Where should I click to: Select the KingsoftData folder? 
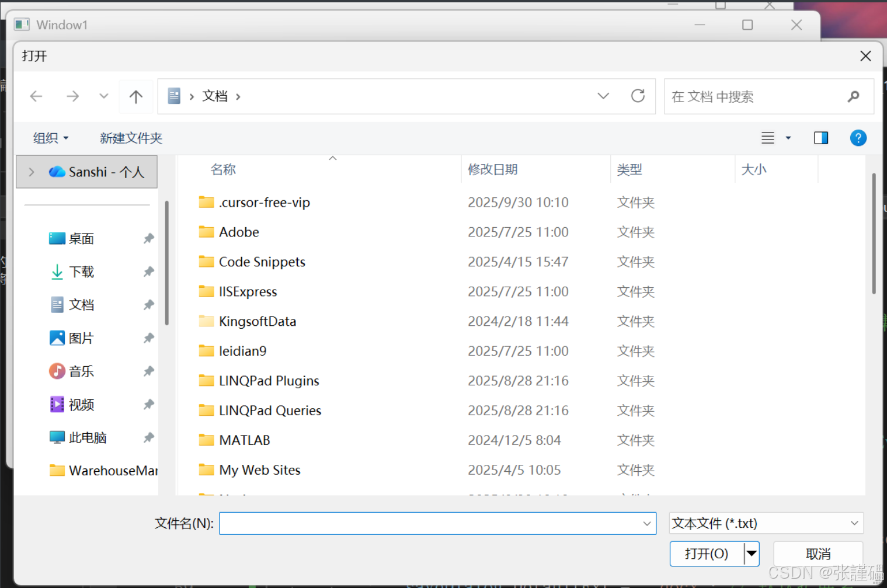pos(258,322)
